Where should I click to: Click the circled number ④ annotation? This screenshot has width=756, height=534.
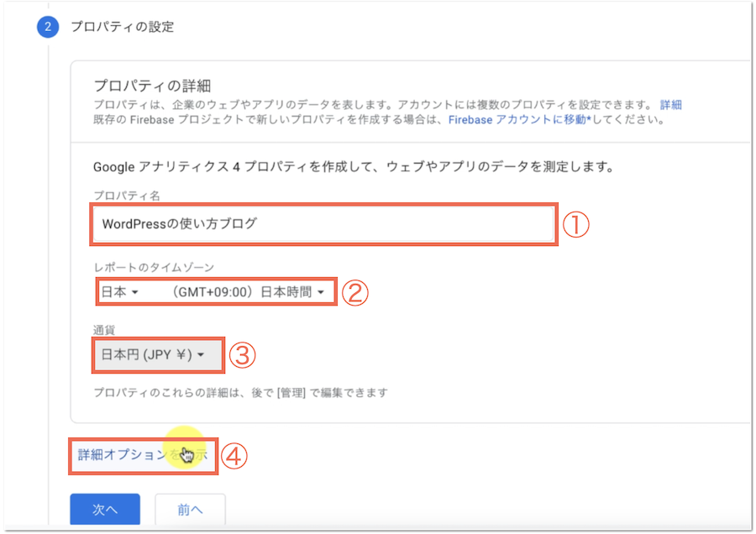[x=235, y=455]
